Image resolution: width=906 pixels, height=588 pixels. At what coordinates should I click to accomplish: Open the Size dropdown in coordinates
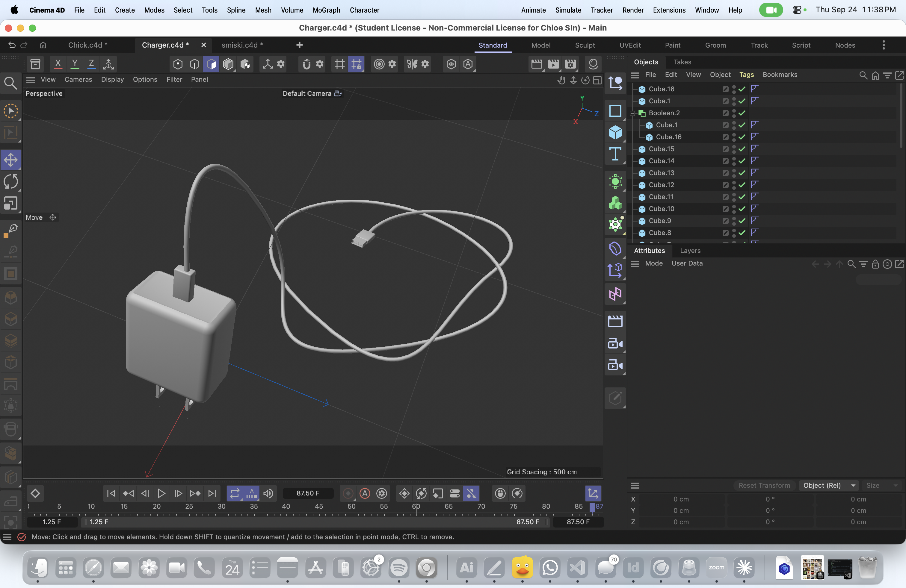pos(881,485)
